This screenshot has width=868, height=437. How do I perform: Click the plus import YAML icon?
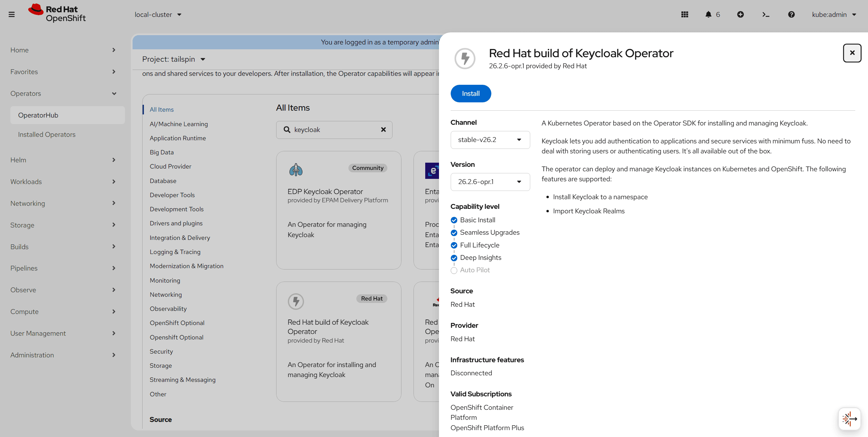coord(740,14)
